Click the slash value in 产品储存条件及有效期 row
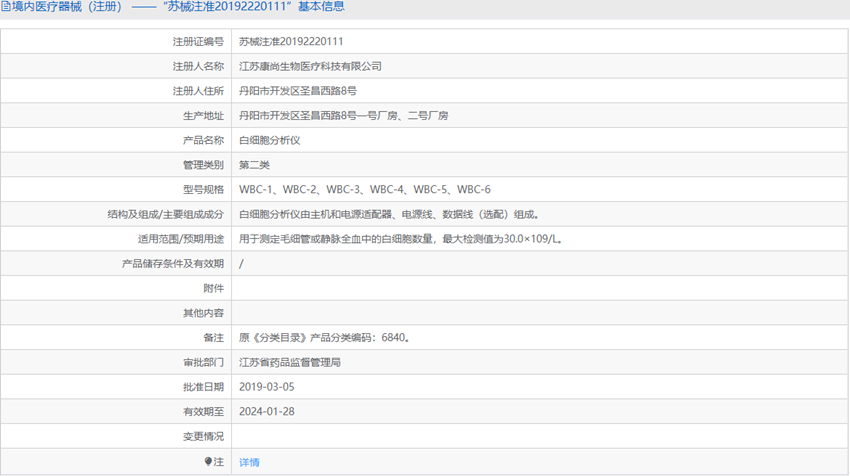850x476 pixels. click(x=241, y=264)
